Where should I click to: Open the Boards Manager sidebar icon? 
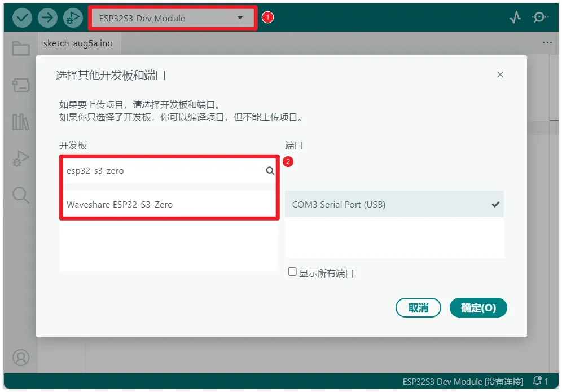20,85
